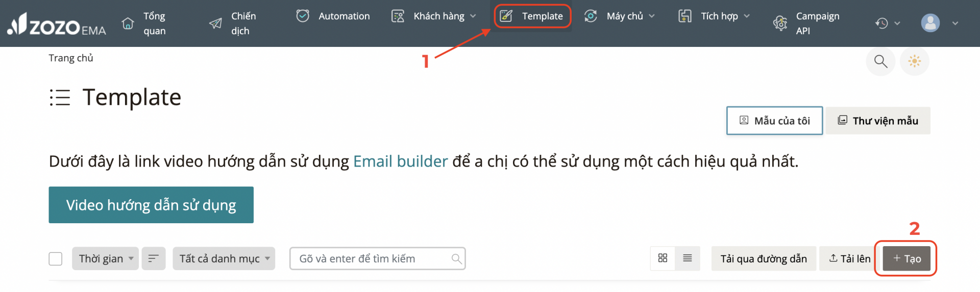The width and height of the screenshot is (980, 292).
Task: Open the Template menu item
Action: (x=532, y=16)
